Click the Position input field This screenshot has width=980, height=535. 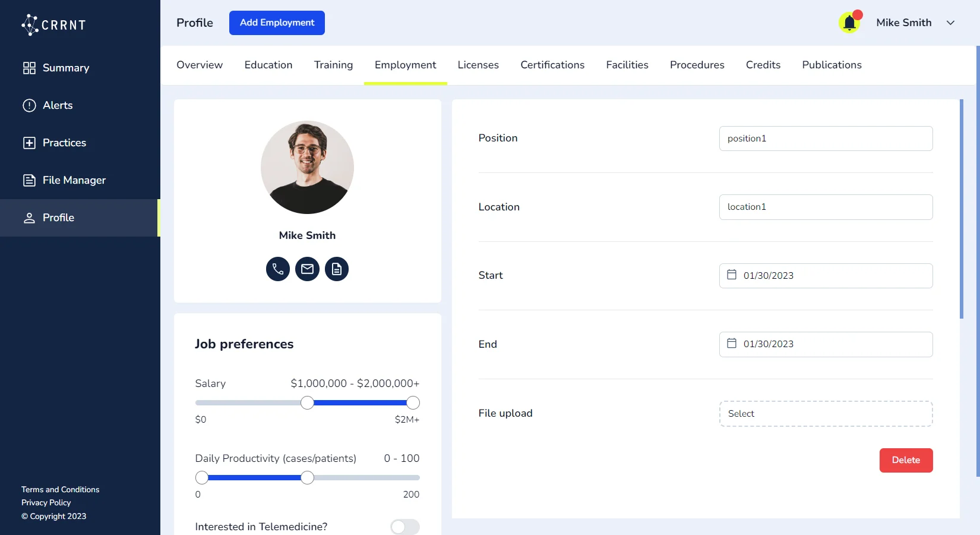826,139
